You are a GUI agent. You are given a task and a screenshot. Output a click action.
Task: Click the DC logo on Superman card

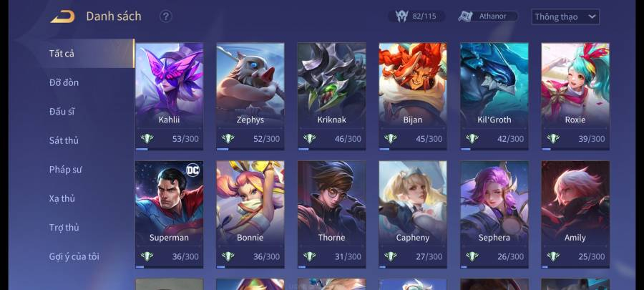[x=192, y=170]
